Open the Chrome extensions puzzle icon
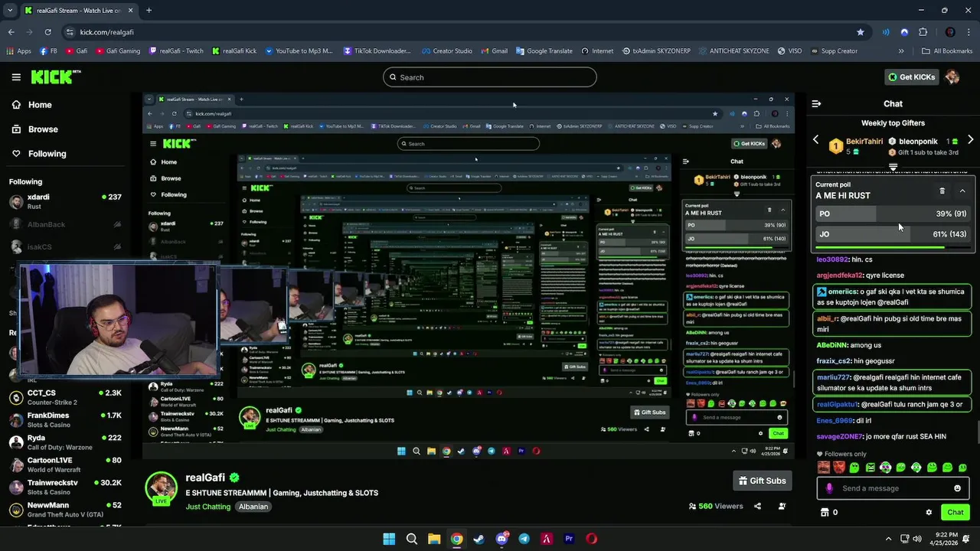The image size is (980, 551). (923, 32)
